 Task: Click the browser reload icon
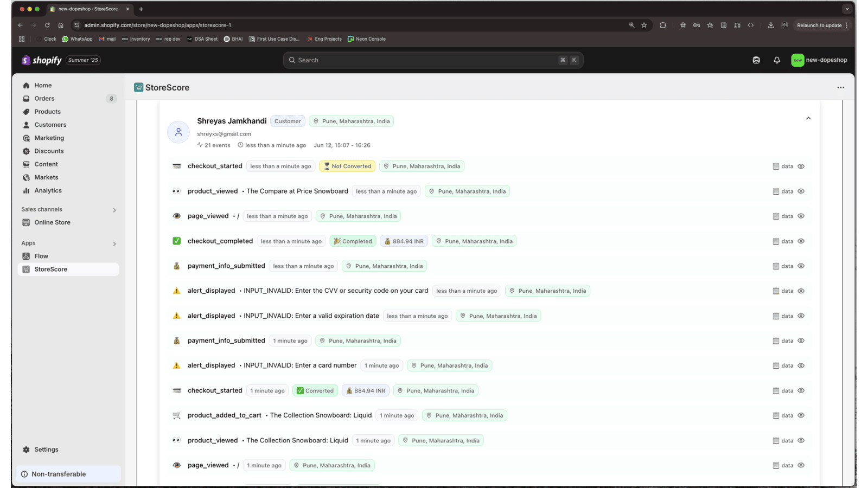47,25
